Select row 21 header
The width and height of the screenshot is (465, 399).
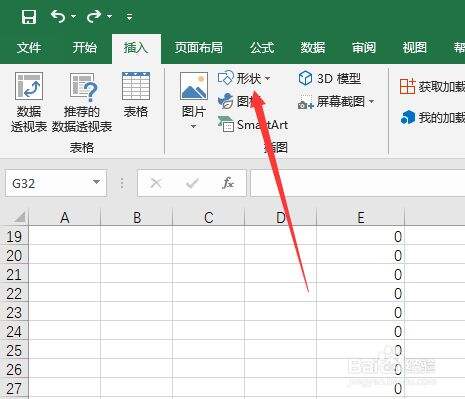(x=14, y=275)
